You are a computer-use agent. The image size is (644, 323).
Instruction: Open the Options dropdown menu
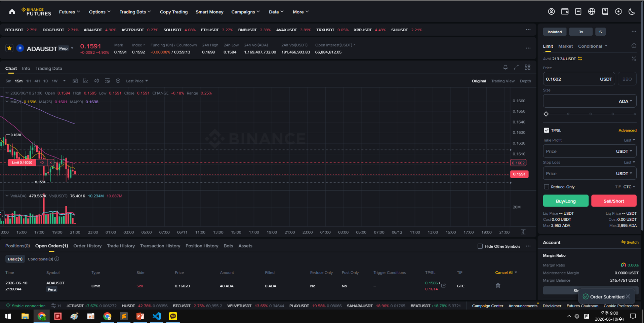coord(100,12)
